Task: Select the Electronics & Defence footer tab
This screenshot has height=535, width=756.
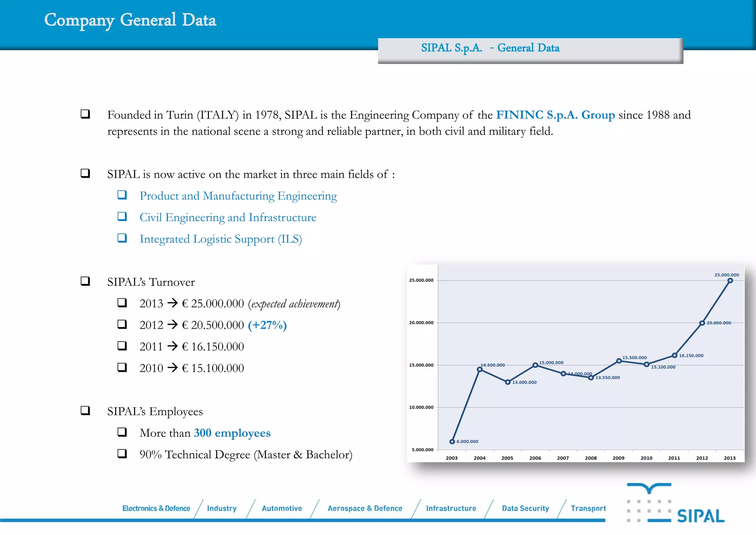Action: tap(156, 508)
